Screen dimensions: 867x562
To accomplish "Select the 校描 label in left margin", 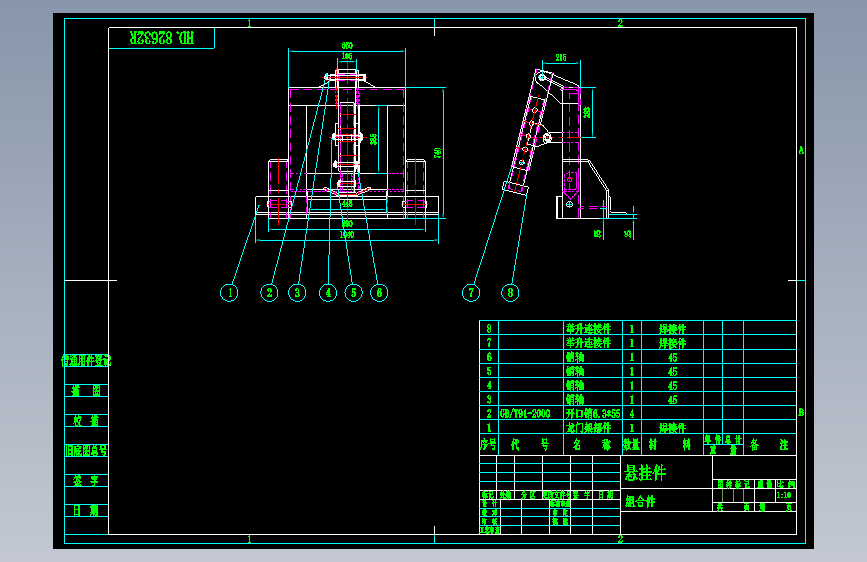I will click(86, 420).
